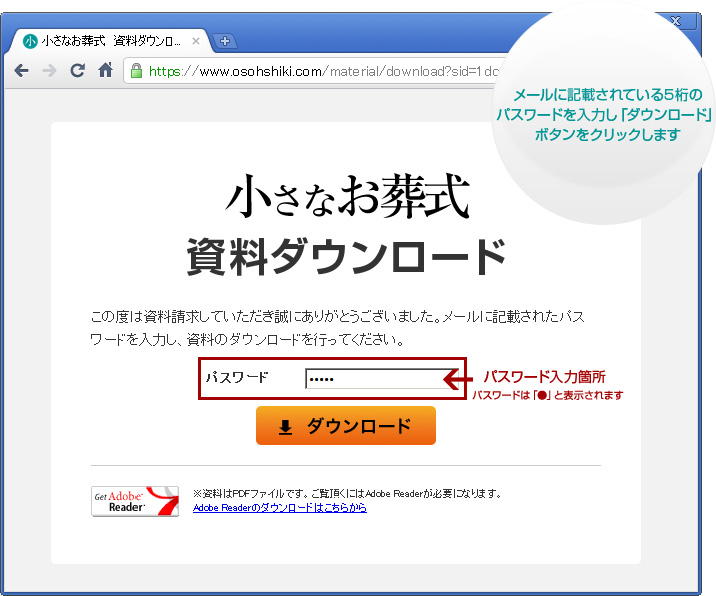Open a new tab with the plus button
Screen dimensions: 716x596
click(x=225, y=41)
